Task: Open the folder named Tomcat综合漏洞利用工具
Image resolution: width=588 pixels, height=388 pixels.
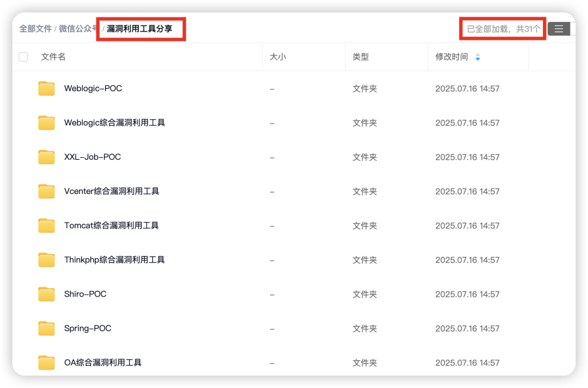Action: pyautogui.click(x=112, y=226)
